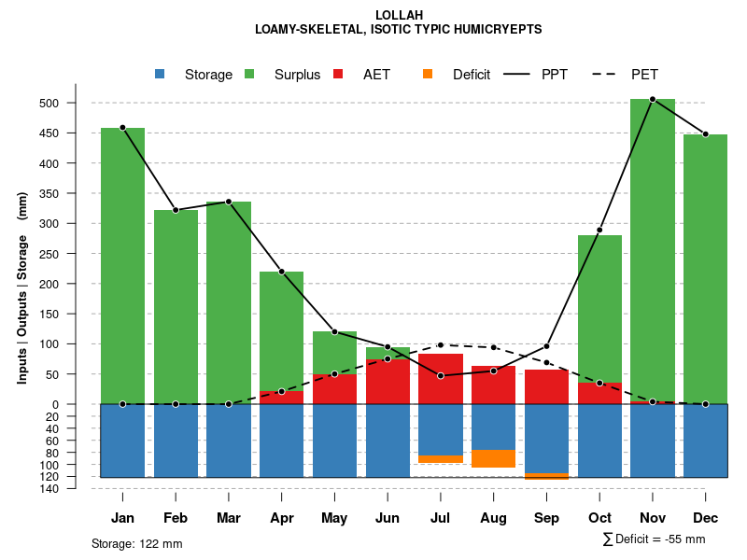Select the red AET legend swatch
This screenshot has height=560, width=747.
338,75
